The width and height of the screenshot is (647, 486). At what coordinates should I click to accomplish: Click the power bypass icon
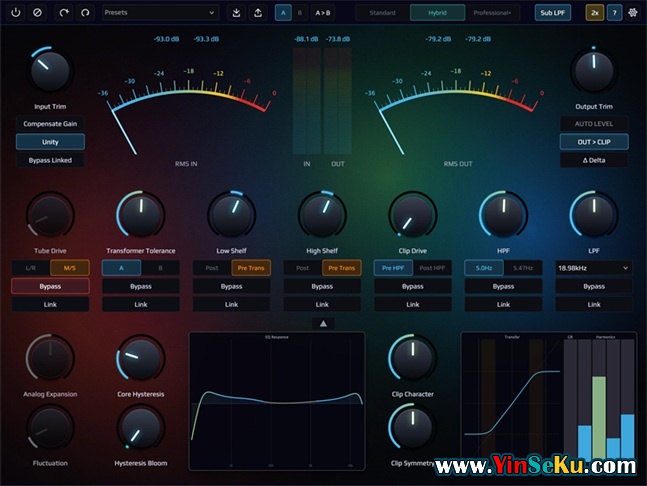(16, 13)
